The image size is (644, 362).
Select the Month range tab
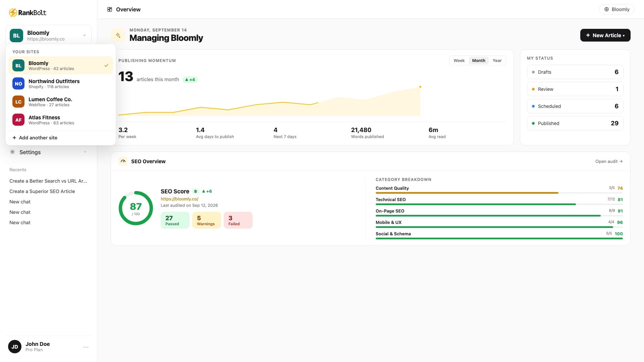(479, 61)
